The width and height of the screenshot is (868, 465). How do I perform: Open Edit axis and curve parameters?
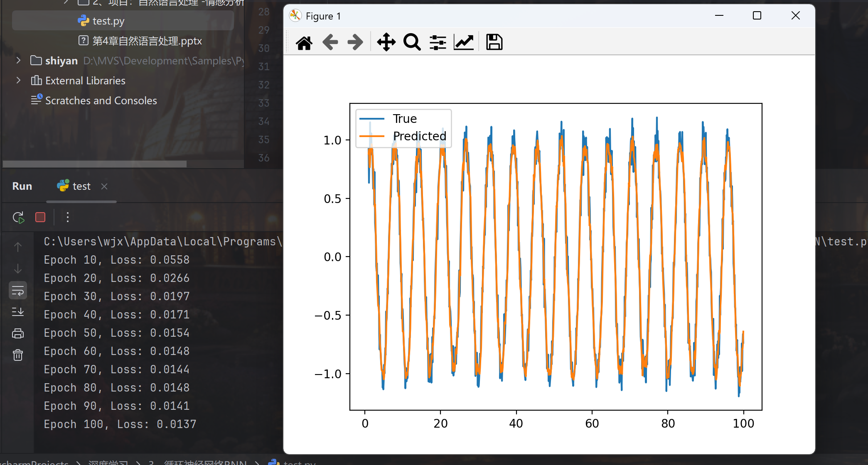point(463,42)
